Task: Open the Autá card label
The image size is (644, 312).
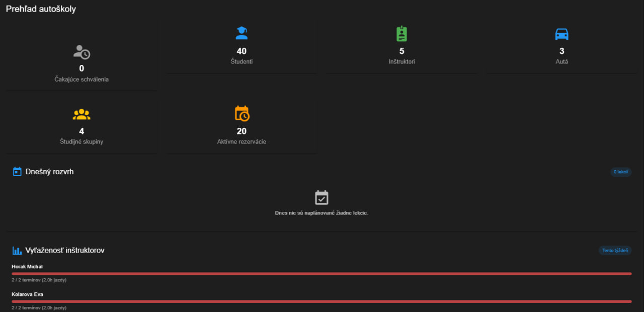Action: (x=561, y=61)
